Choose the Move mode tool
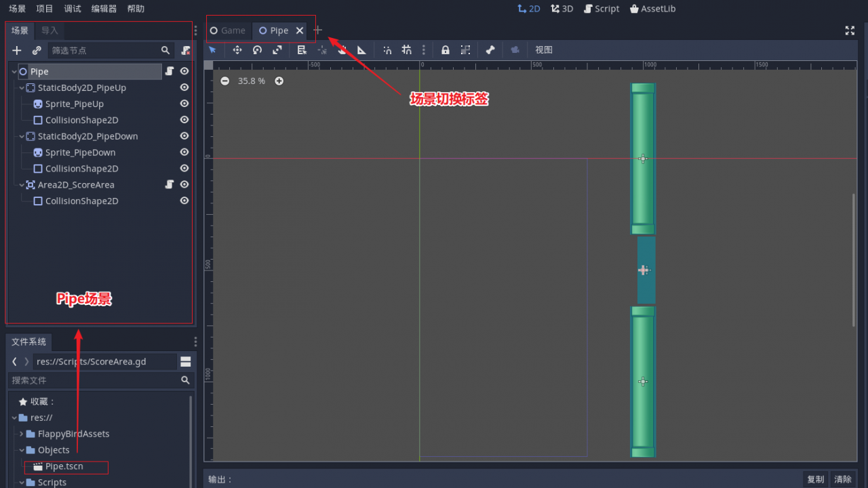 (x=237, y=49)
